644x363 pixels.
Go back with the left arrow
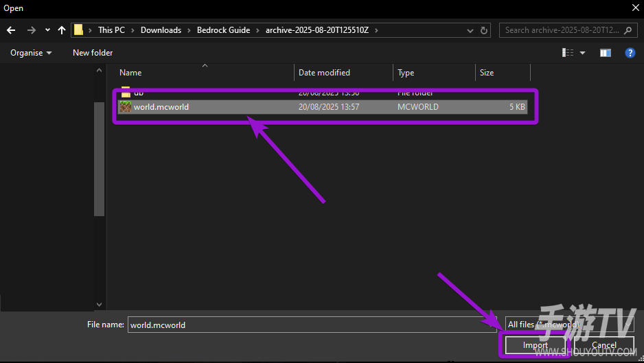click(x=11, y=30)
